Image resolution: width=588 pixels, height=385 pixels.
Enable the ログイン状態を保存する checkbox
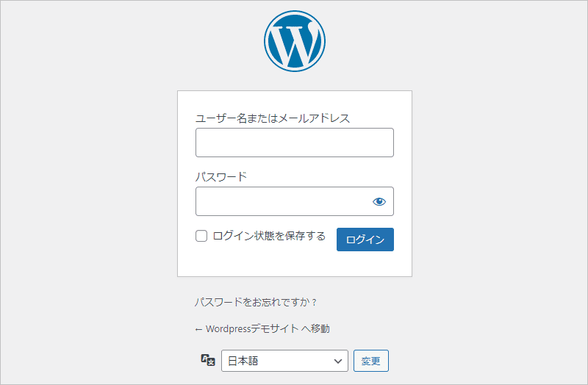pyautogui.click(x=201, y=236)
